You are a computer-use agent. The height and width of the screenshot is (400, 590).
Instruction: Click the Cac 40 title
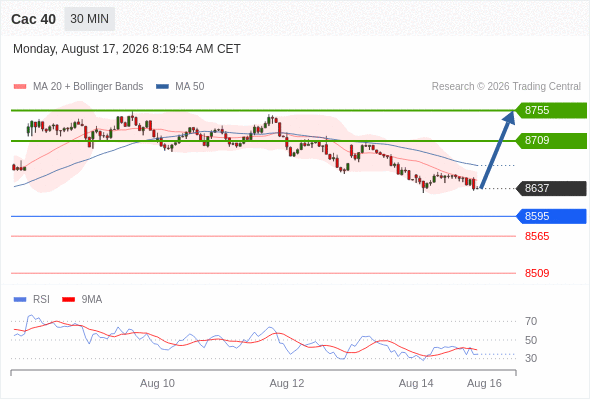click(33, 19)
